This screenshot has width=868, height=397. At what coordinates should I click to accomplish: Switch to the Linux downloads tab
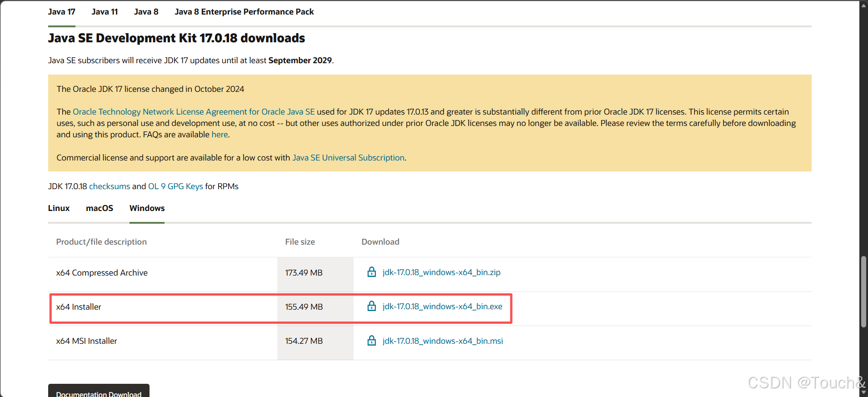[59, 208]
